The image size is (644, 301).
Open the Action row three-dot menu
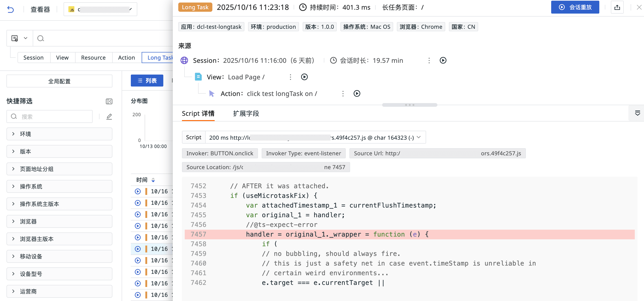[x=343, y=93]
